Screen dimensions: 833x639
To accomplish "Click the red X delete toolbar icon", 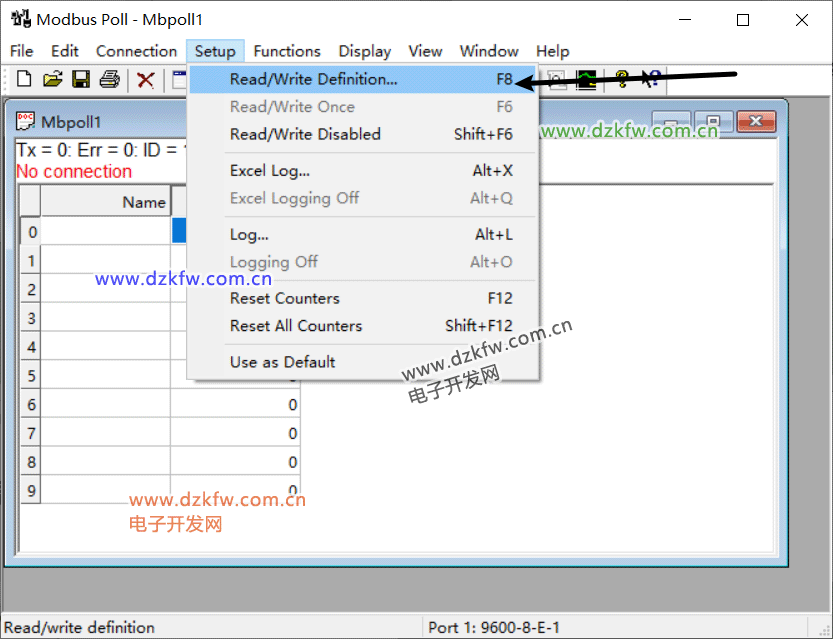I will pos(146,80).
